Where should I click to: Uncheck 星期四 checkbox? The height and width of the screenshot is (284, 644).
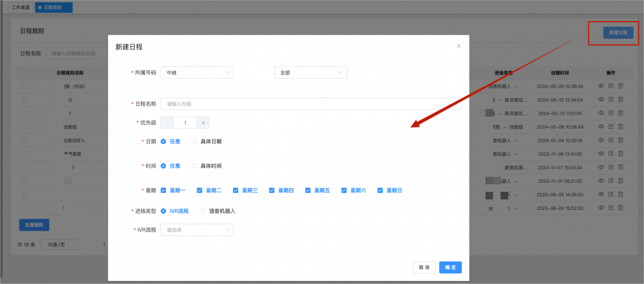point(272,190)
